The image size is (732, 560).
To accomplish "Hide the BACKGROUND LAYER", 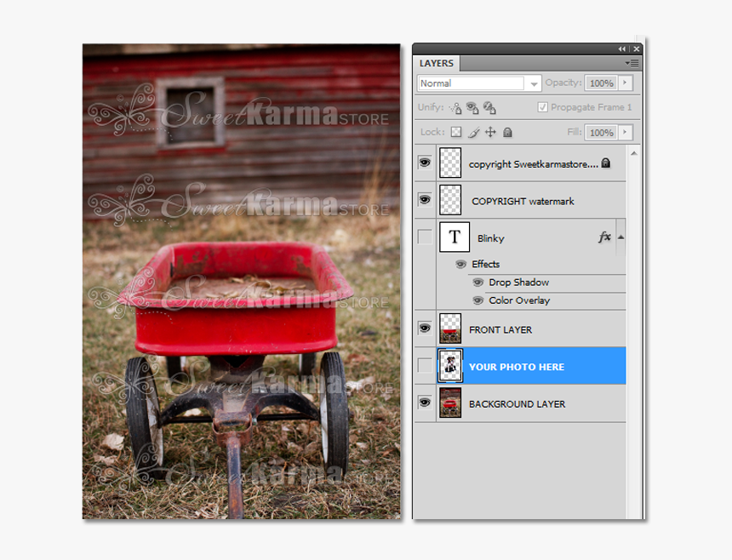I will pyautogui.click(x=425, y=403).
